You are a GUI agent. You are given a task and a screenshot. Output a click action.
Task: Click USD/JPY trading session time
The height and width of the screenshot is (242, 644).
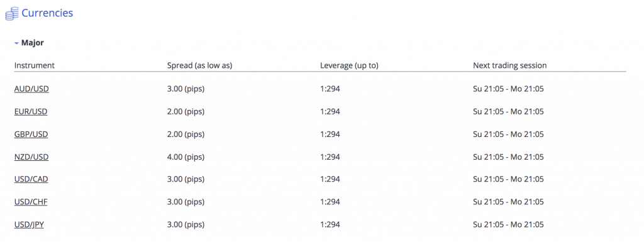(x=508, y=224)
